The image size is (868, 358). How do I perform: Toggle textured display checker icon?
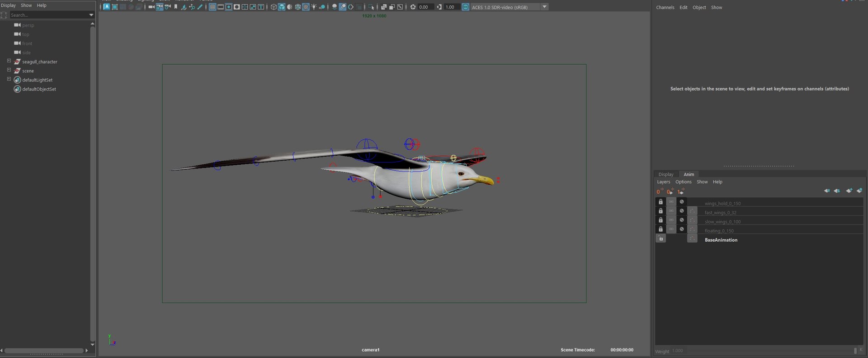pos(306,7)
